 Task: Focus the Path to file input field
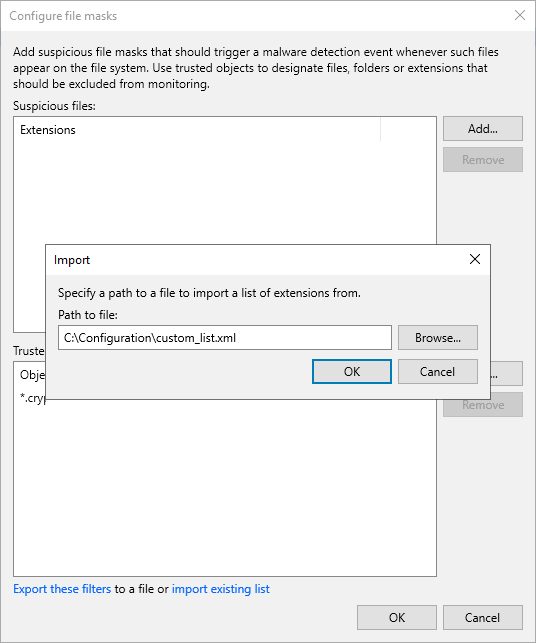[x=225, y=337]
